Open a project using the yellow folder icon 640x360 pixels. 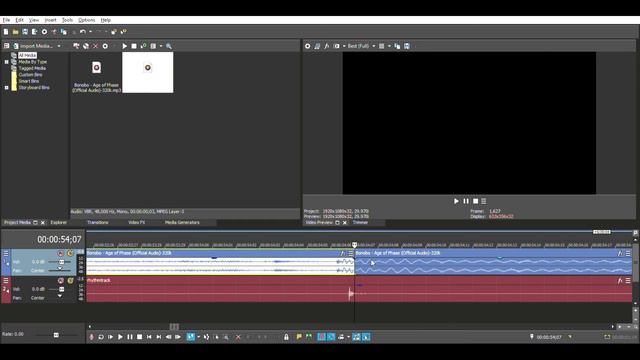pyautogui.click(x=15, y=32)
